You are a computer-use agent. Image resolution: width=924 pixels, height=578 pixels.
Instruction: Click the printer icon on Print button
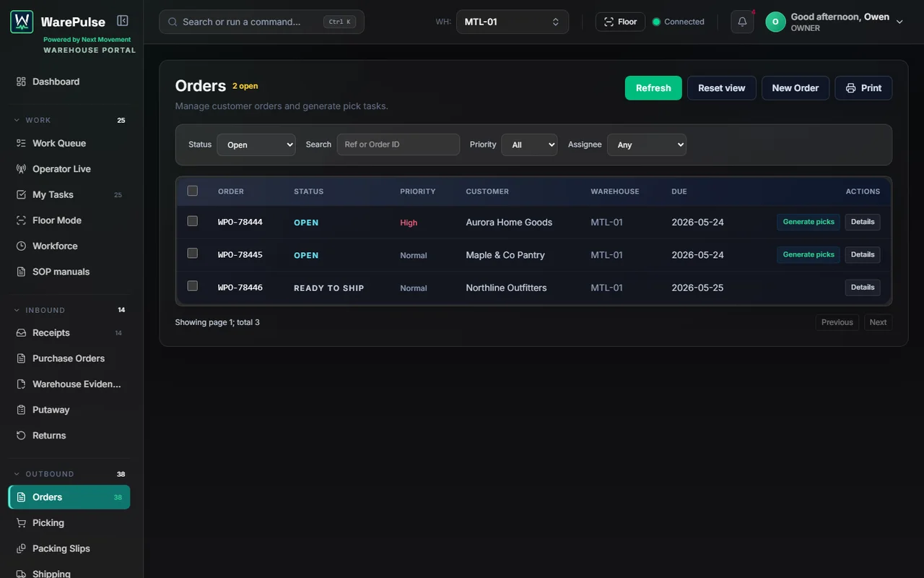tap(851, 88)
